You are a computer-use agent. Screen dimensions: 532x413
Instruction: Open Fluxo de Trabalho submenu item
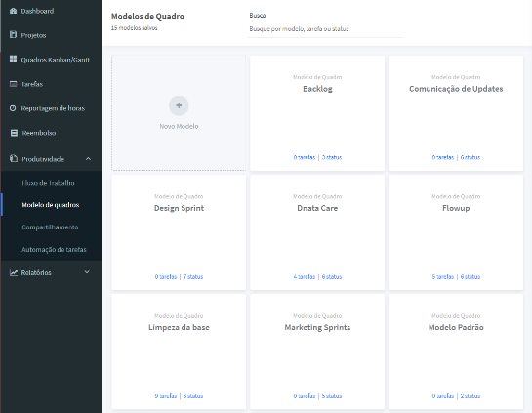coord(48,183)
